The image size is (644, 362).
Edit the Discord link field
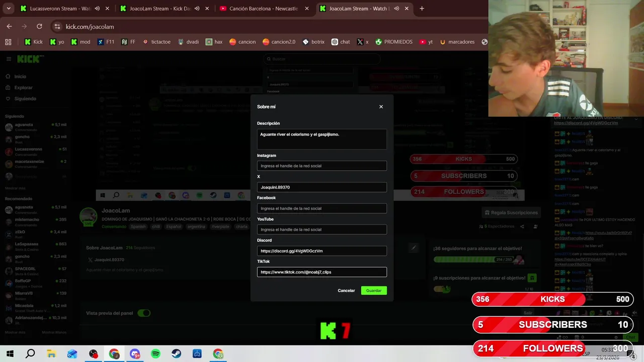click(322, 251)
